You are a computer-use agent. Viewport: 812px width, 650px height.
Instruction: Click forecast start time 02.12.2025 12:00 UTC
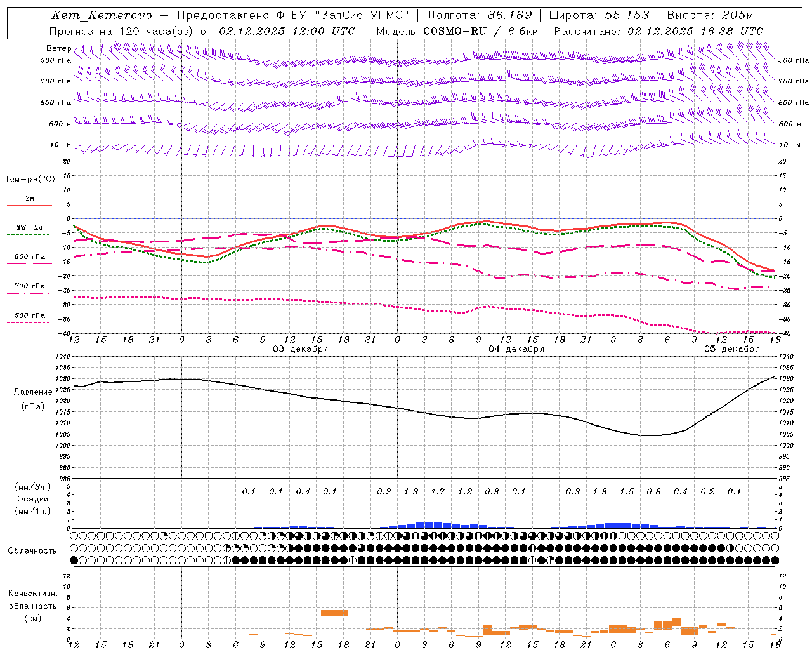point(287,31)
